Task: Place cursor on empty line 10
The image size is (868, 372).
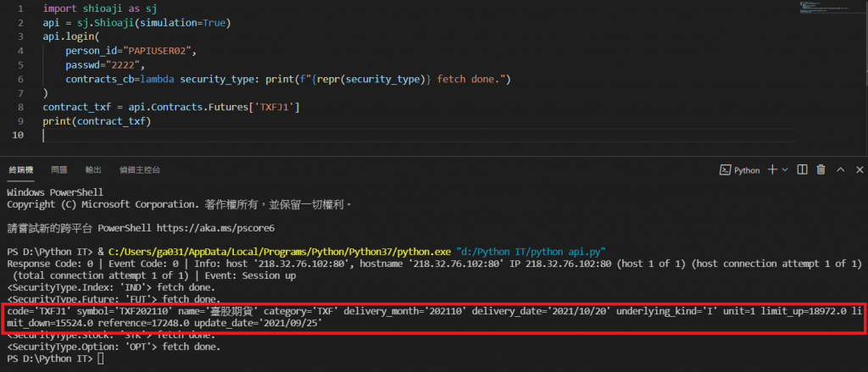Action: 419,135
